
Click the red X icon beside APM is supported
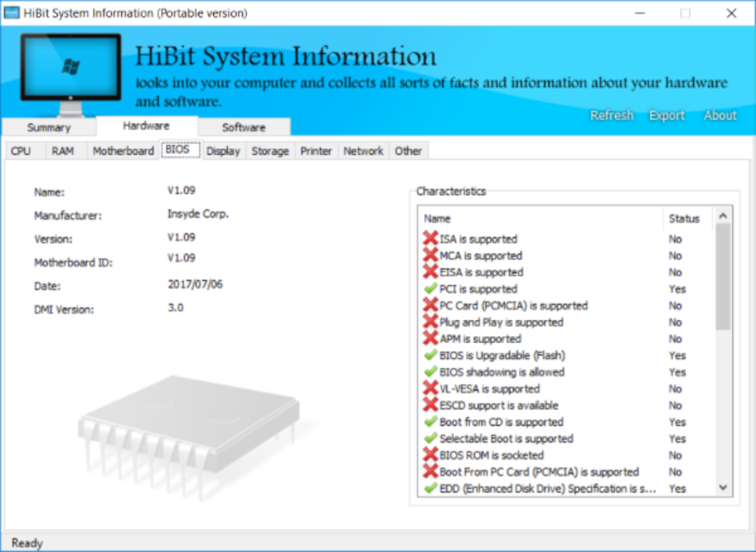[x=430, y=338]
